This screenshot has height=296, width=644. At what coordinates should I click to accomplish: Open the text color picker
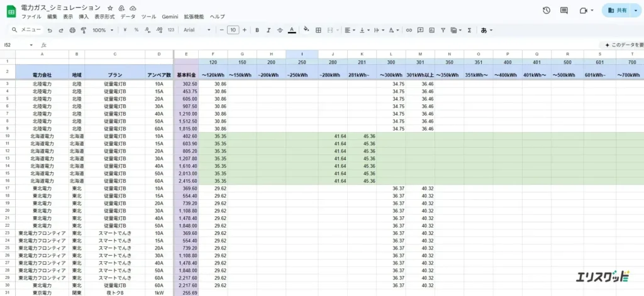[x=292, y=30]
